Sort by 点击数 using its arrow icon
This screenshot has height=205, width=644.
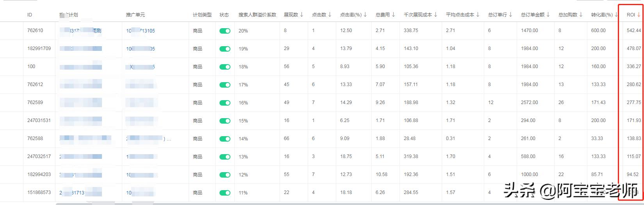pos(330,14)
